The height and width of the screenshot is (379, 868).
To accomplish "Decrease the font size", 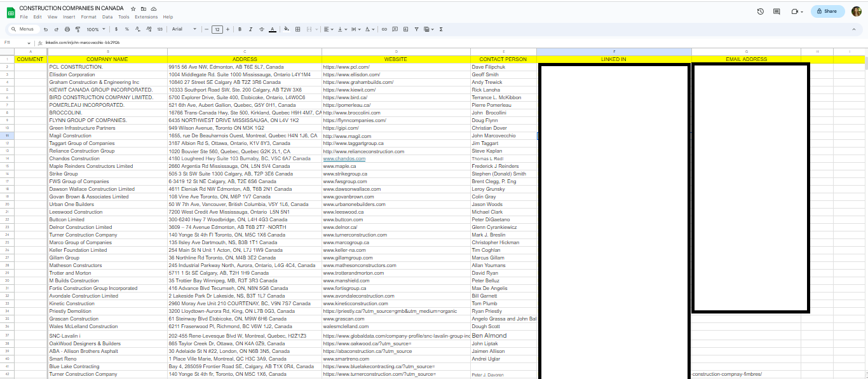I will [207, 29].
